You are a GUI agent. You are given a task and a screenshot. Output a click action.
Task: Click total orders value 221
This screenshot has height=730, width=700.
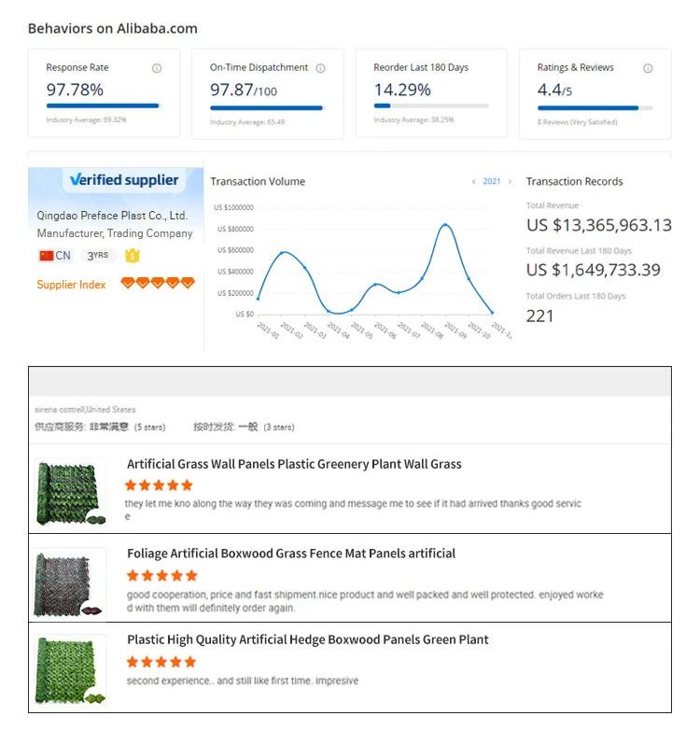coord(539,316)
